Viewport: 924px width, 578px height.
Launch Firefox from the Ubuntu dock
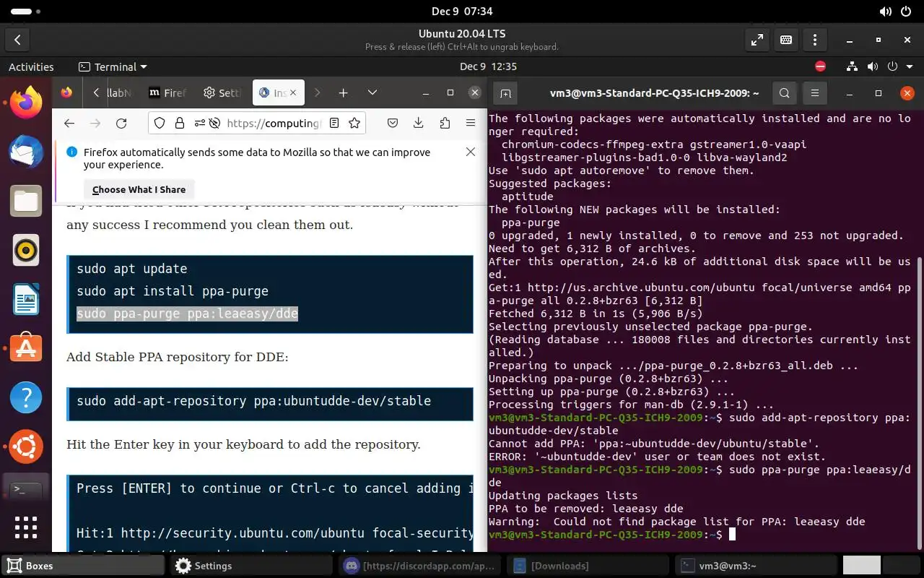coord(26,102)
